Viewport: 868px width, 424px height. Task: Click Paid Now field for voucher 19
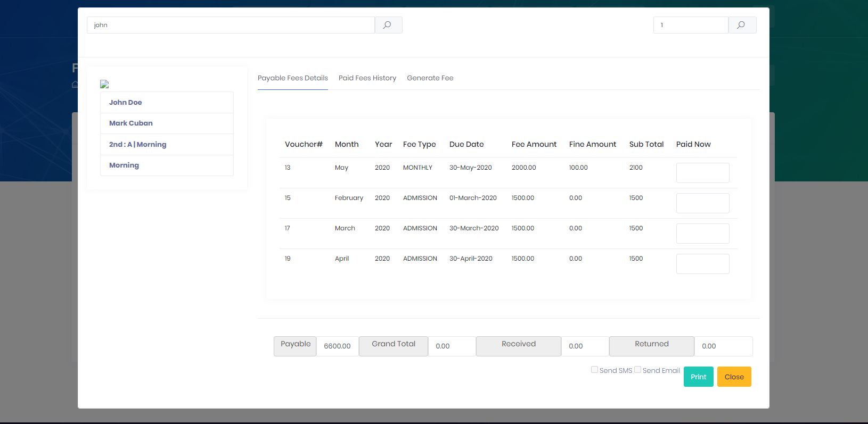(702, 264)
